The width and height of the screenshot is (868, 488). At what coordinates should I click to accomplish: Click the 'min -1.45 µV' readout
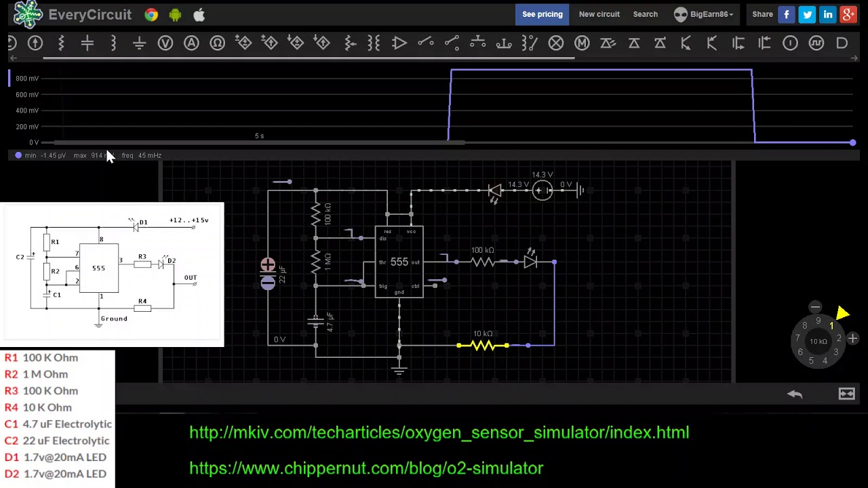[45, 155]
